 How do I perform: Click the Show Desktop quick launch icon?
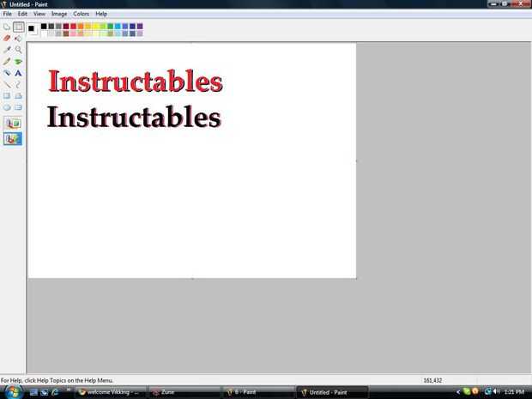pyautogui.click(x=33, y=392)
